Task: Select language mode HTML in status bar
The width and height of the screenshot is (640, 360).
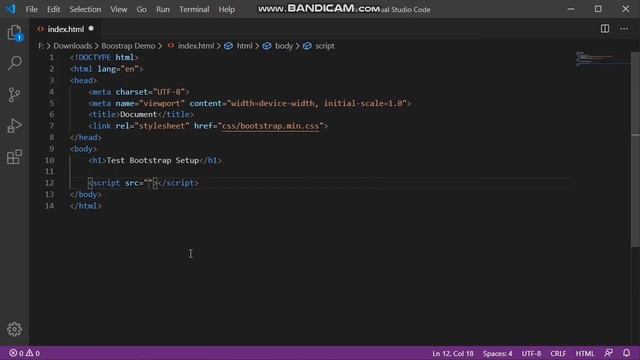Action: click(585, 353)
